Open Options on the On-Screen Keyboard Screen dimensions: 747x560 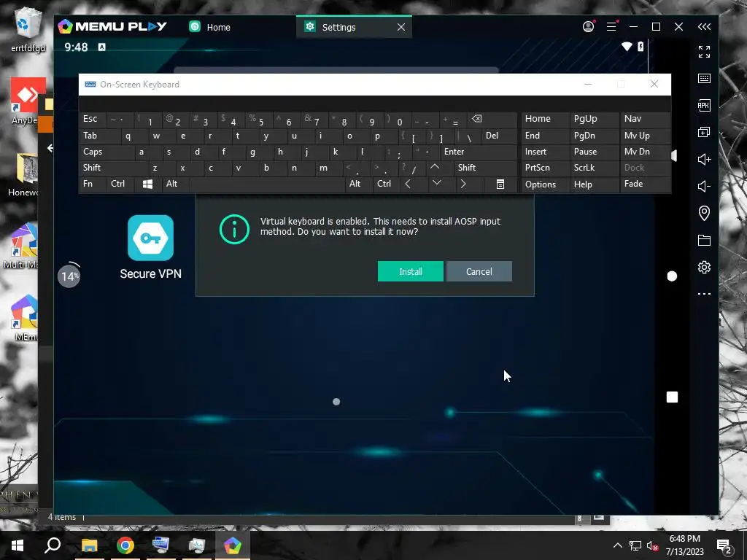coord(545,184)
